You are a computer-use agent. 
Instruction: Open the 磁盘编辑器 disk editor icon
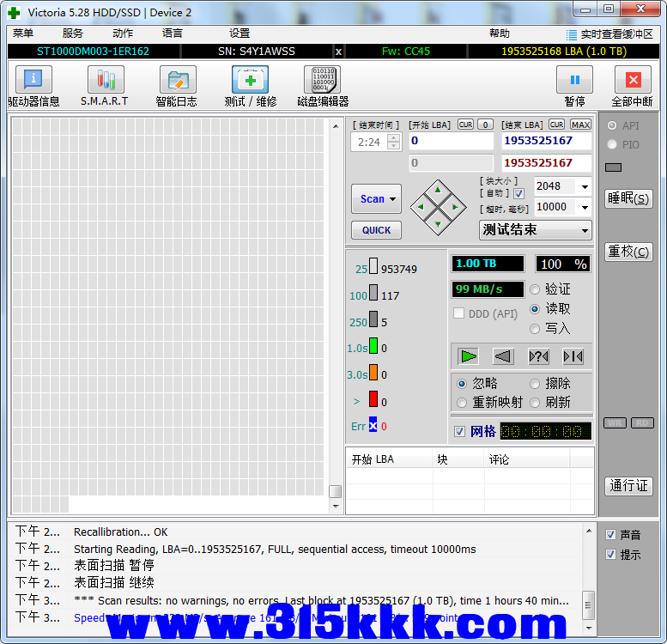point(322,81)
